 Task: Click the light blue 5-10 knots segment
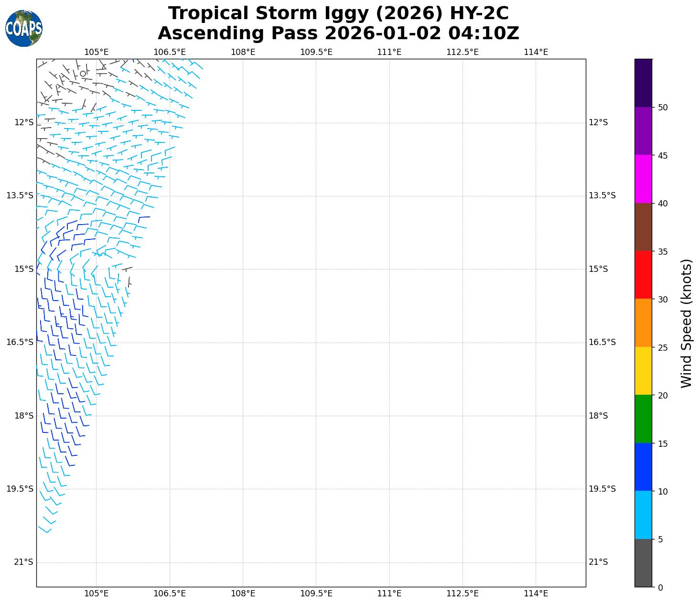[x=643, y=515]
